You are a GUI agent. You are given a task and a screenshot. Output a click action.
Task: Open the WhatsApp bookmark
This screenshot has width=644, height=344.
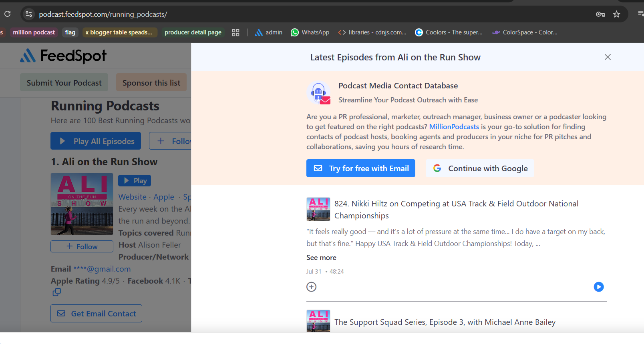coord(310,32)
